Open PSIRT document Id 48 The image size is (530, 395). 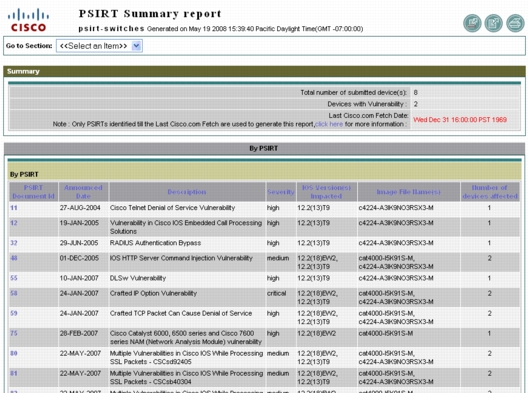point(14,258)
